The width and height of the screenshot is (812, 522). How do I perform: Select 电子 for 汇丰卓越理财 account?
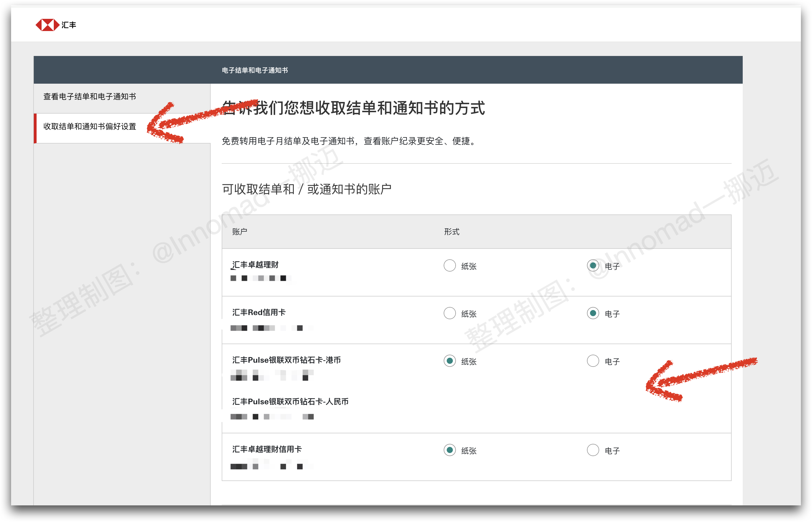click(x=593, y=265)
